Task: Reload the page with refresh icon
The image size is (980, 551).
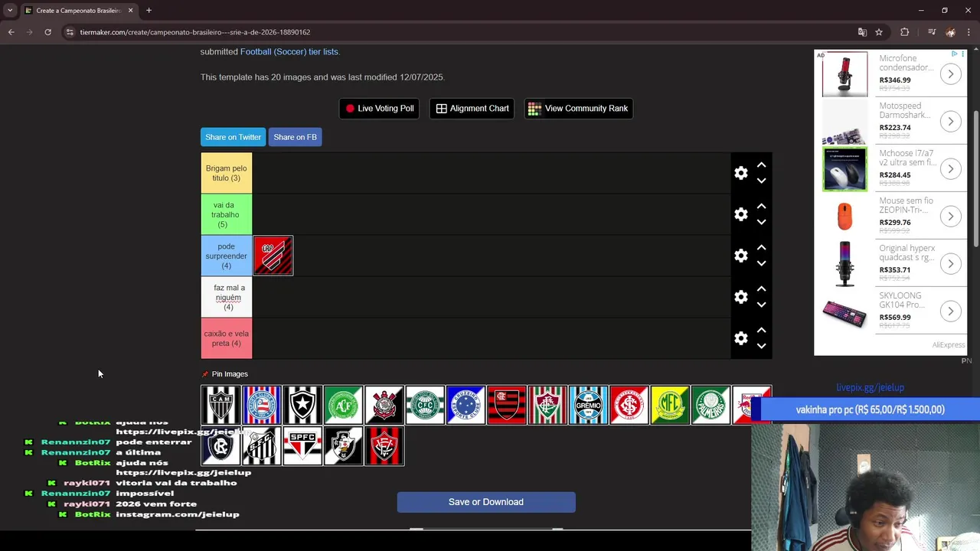Action: click(x=47, y=32)
